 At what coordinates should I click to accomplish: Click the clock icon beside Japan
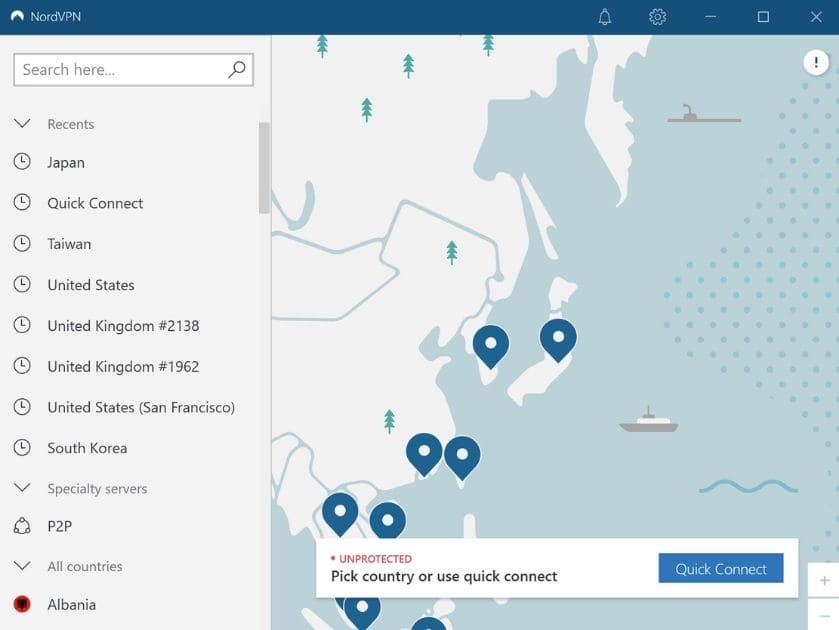(x=22, y=162)
